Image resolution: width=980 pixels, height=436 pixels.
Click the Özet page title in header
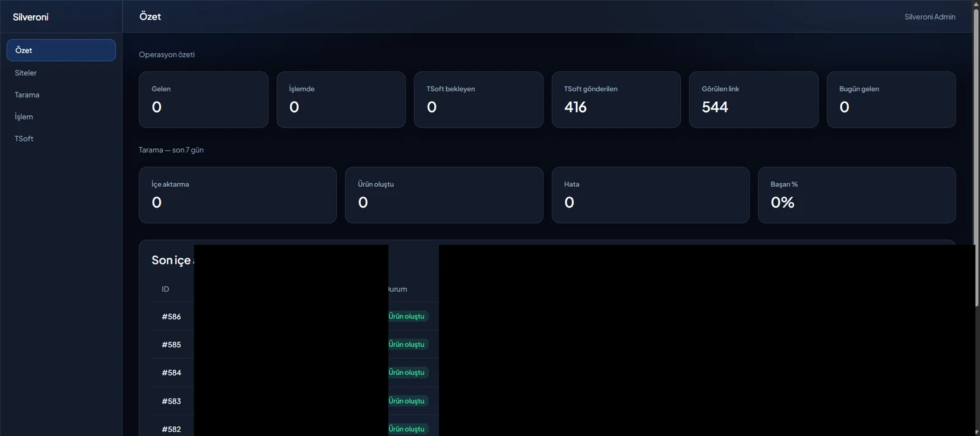150,17
